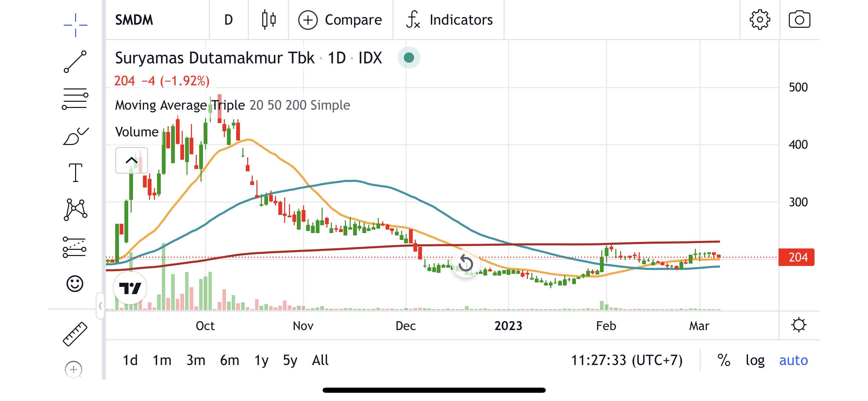Set range to 1d

(x=130, y=360)
